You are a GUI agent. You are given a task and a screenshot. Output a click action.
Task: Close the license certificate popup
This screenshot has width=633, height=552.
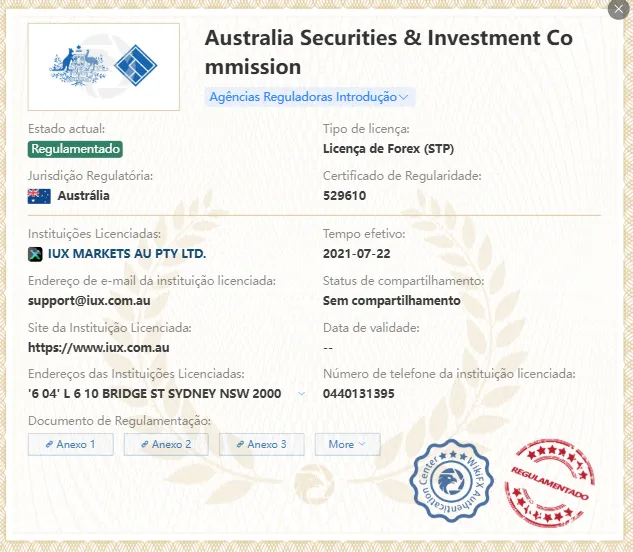point(618,9)
